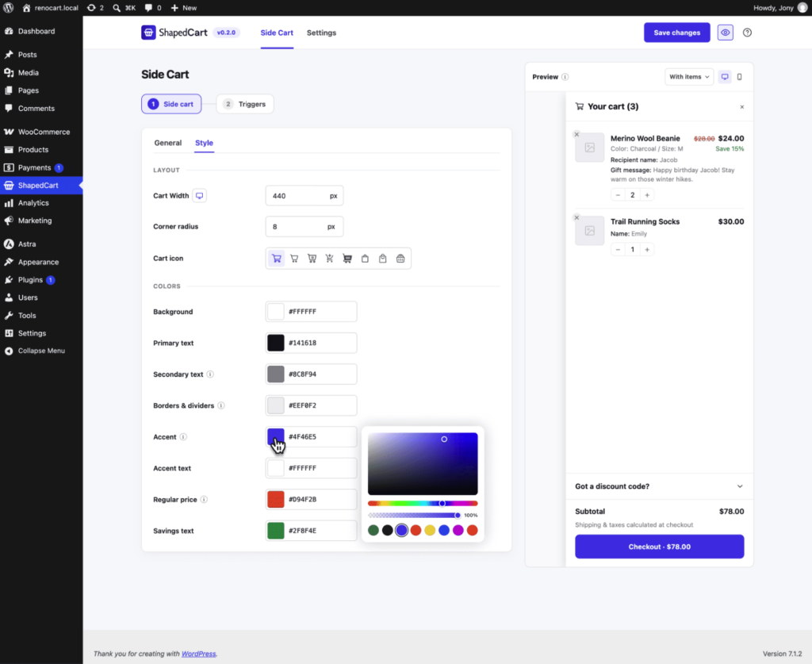Click the opacity slider in color picker
Screen dimensions: 812x664
(x=414, y=516)
